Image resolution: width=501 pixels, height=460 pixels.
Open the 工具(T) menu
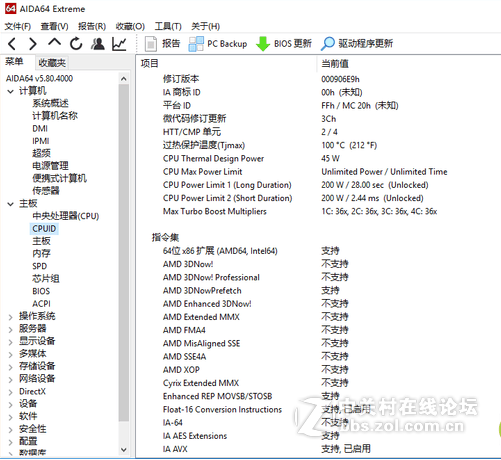(168, 26)
